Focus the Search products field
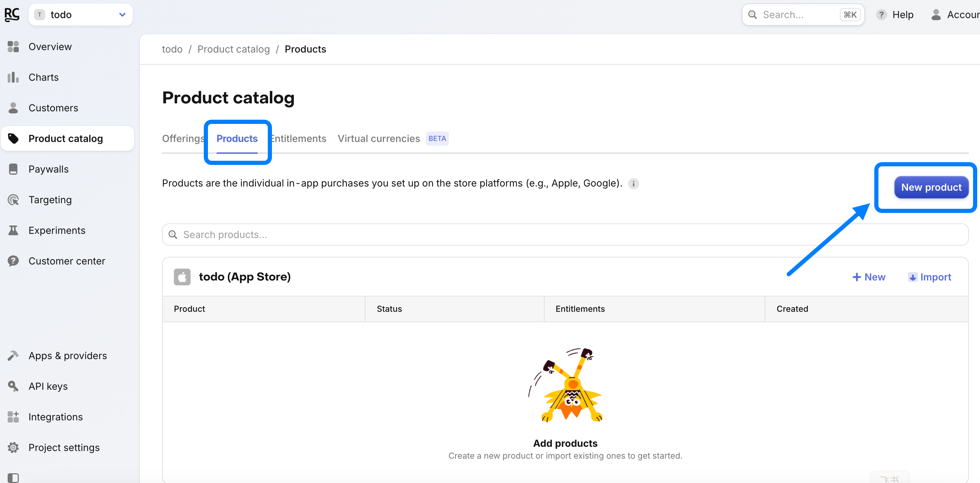The height and width of the screenshot is (483, 980). (x=565, y=235)
